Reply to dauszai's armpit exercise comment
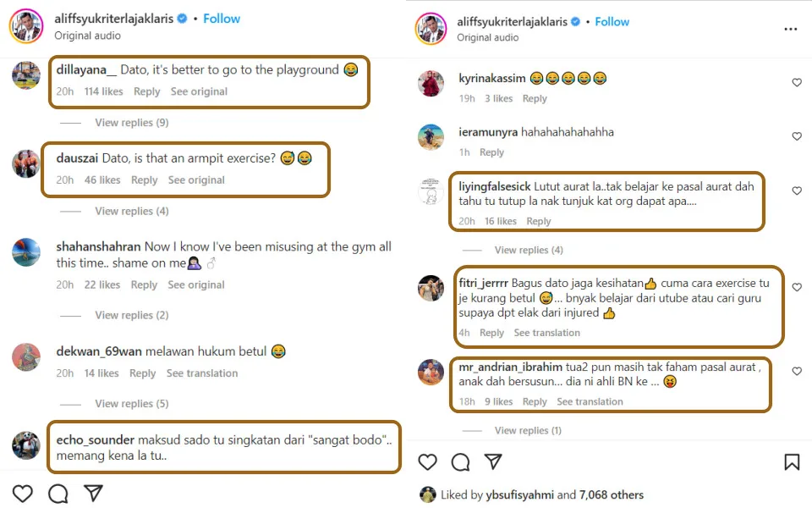812x508 pixels. pyautogui.click(x=145, y=180)
